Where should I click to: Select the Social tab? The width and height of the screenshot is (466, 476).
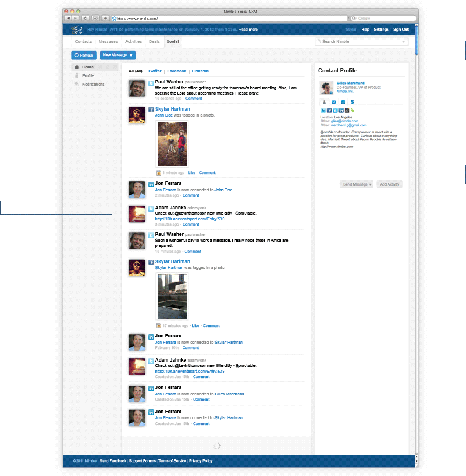coord(173,42)
